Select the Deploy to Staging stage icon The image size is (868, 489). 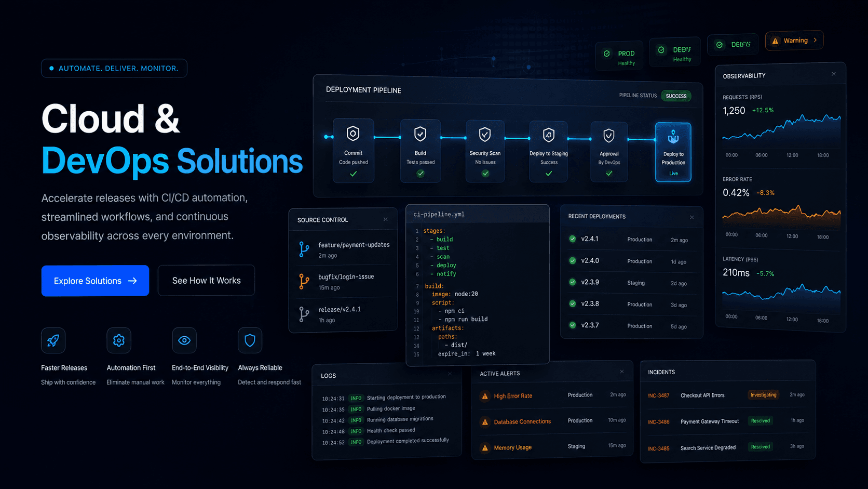(x=549, y=135)
